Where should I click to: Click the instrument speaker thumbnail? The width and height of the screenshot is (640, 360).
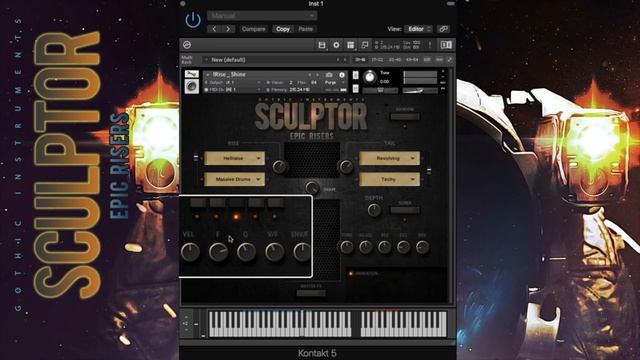[x=191, y=86]
